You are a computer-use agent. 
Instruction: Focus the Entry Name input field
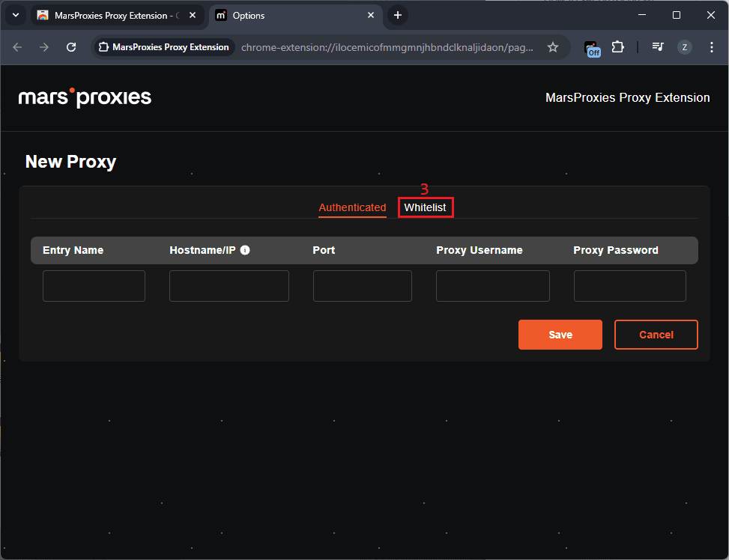pos(94,286)
